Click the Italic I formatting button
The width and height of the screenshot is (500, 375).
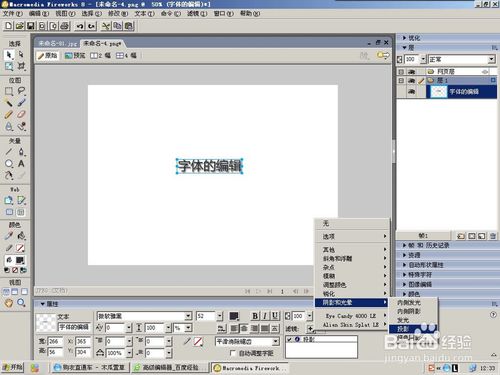[265, 316]
